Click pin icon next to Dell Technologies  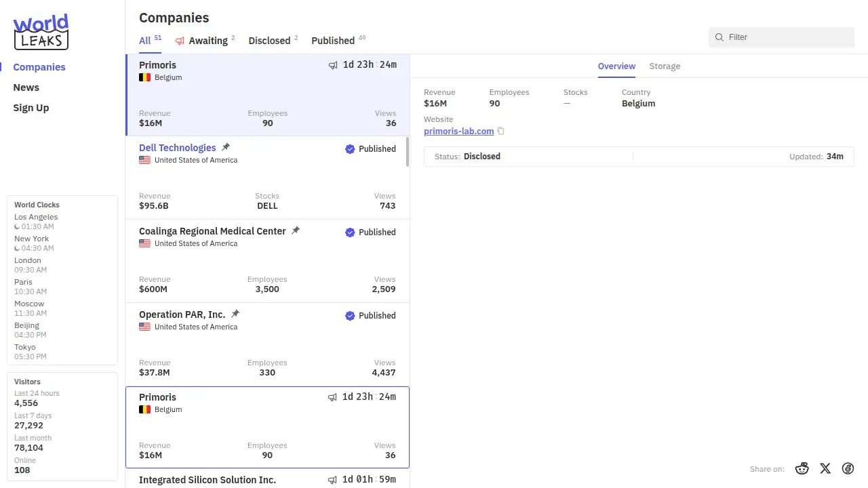[x=226, y=147]
